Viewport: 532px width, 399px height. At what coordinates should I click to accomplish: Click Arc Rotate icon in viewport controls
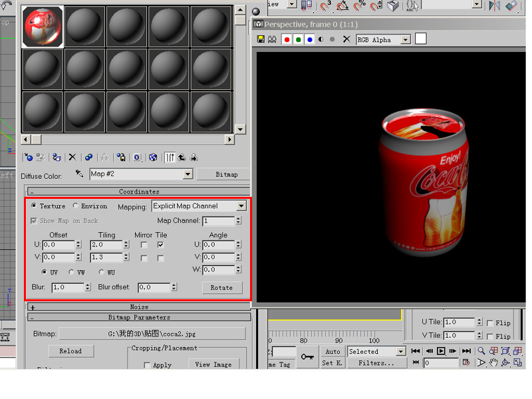coord(505,362)
